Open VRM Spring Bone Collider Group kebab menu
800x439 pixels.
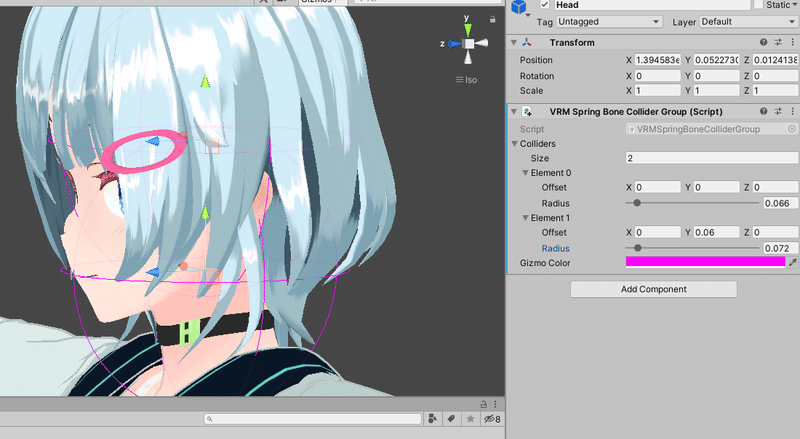pos(792,111)
